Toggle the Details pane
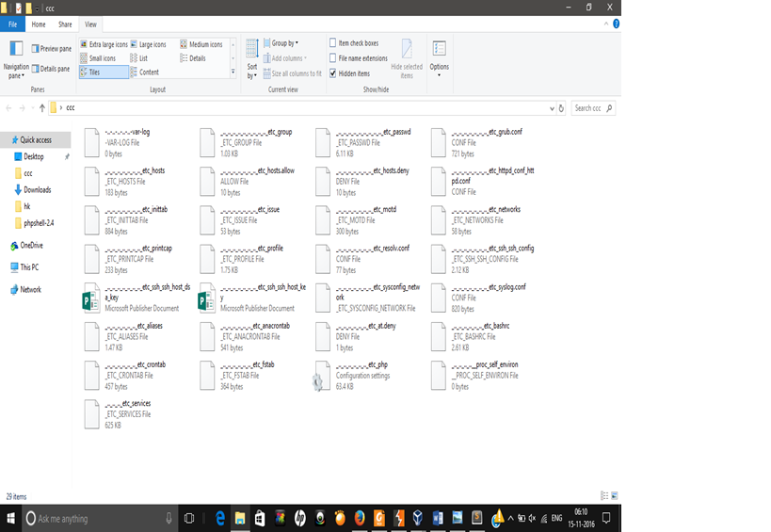Image resolution: width=771 pixels, height=532 pixels. point(51,69)
